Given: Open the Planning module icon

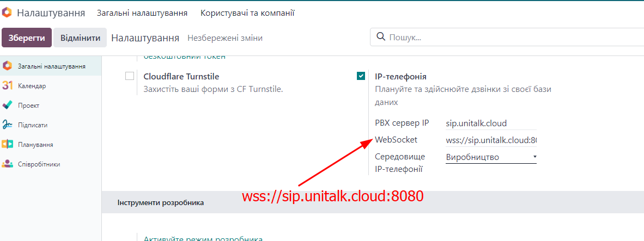Looking at the screenshot, I should (x=7, y=144).
